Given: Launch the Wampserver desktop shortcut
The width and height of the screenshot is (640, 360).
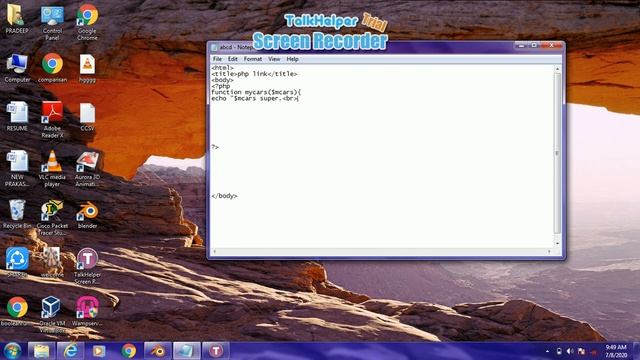Looking at the screenshot, I should pyautogui.click(x=87, y=311).
